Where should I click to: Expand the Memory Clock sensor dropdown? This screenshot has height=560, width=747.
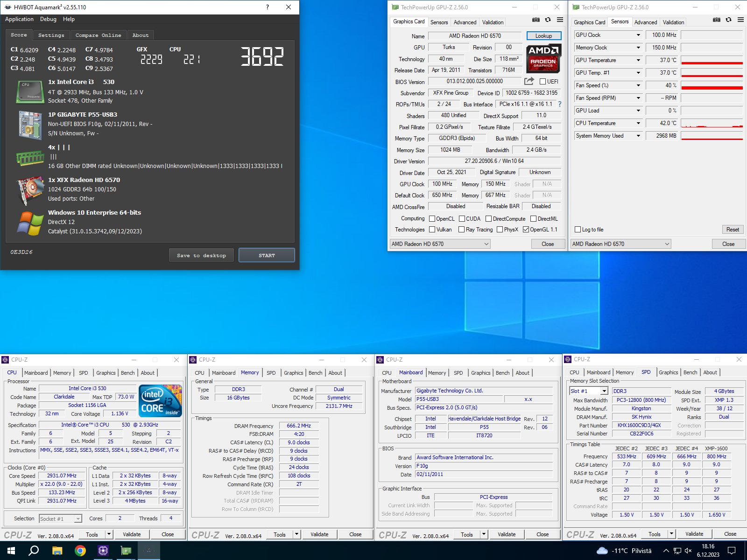click(638, 48)
